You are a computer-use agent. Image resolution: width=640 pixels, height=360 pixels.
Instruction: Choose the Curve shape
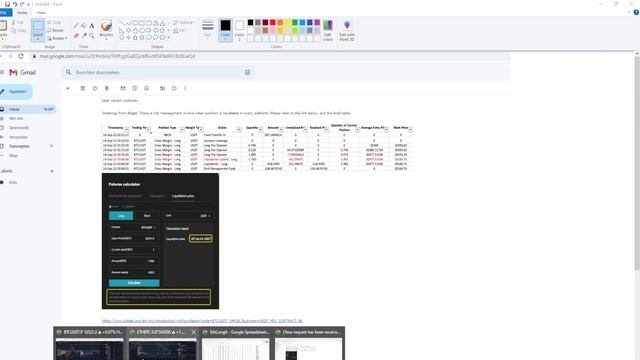pos(129,23)
